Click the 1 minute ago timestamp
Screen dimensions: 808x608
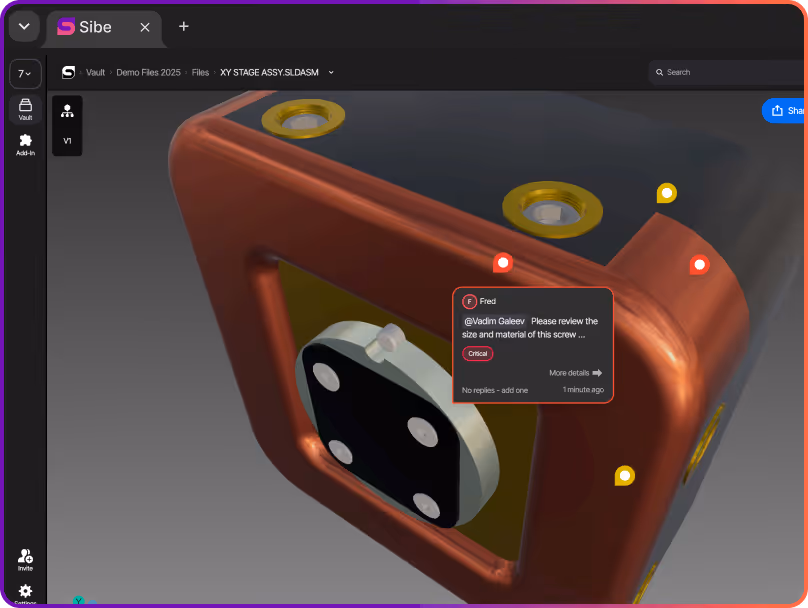[x=583, y=390]
